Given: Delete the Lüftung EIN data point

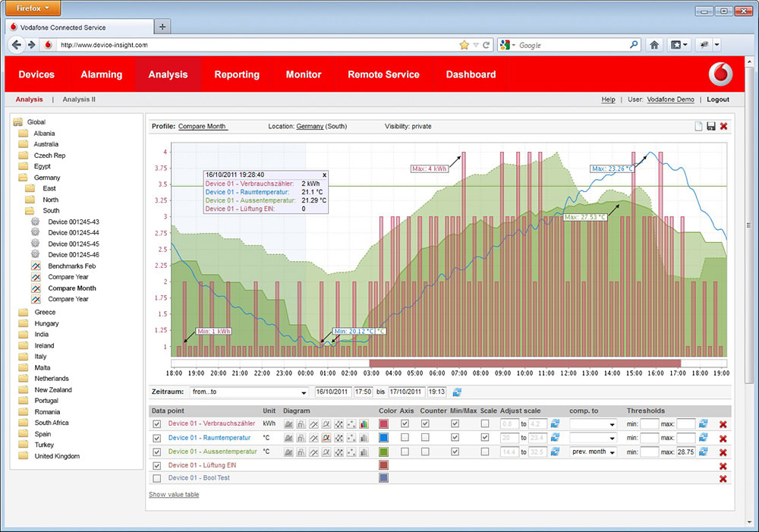Looking at the screenshot, I should click(723, 466).
